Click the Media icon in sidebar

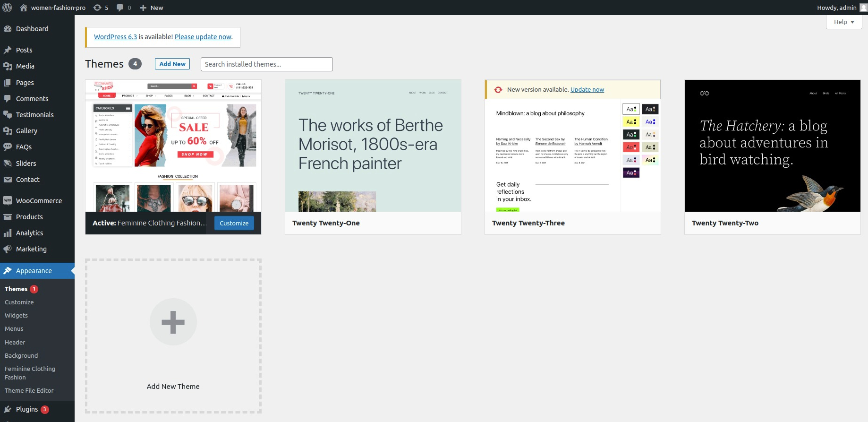[x=8, y=66]
